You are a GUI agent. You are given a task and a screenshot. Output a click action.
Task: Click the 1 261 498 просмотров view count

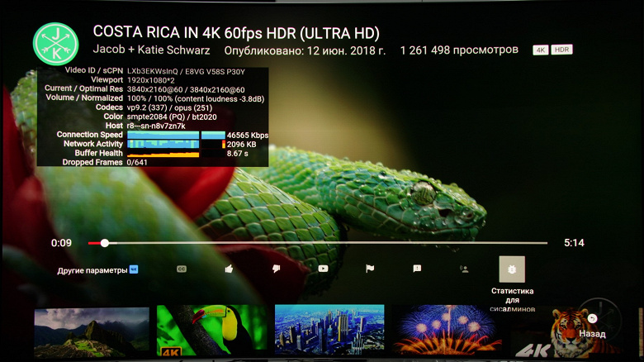(459, 50)
